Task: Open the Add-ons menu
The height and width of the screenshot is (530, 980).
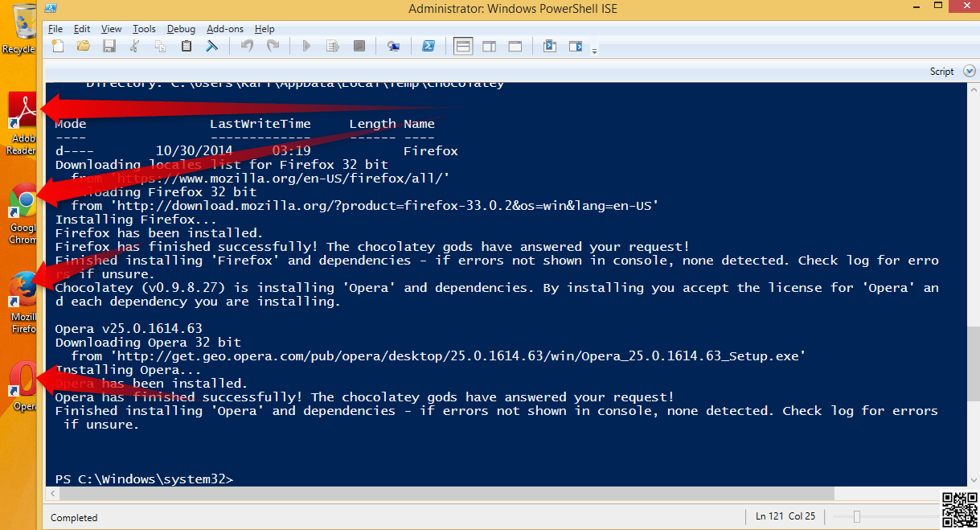Action: click(225, 29)
